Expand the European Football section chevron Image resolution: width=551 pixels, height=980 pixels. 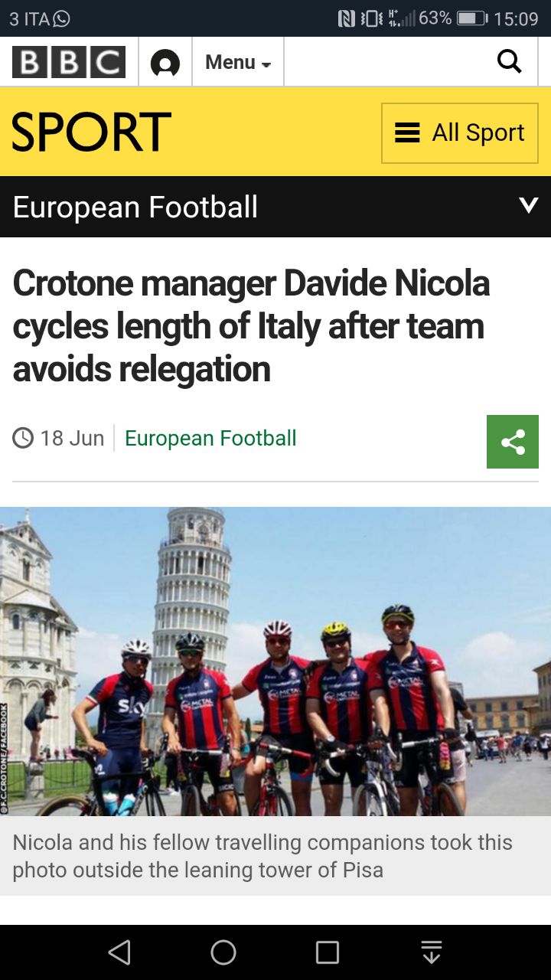point(529,206)
